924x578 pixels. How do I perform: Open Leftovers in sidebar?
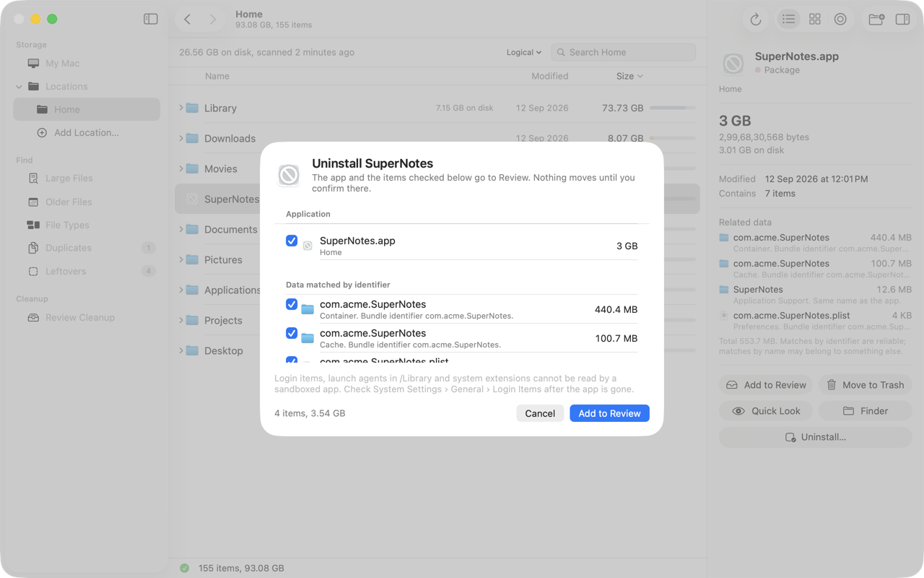(x=87, y=271)
